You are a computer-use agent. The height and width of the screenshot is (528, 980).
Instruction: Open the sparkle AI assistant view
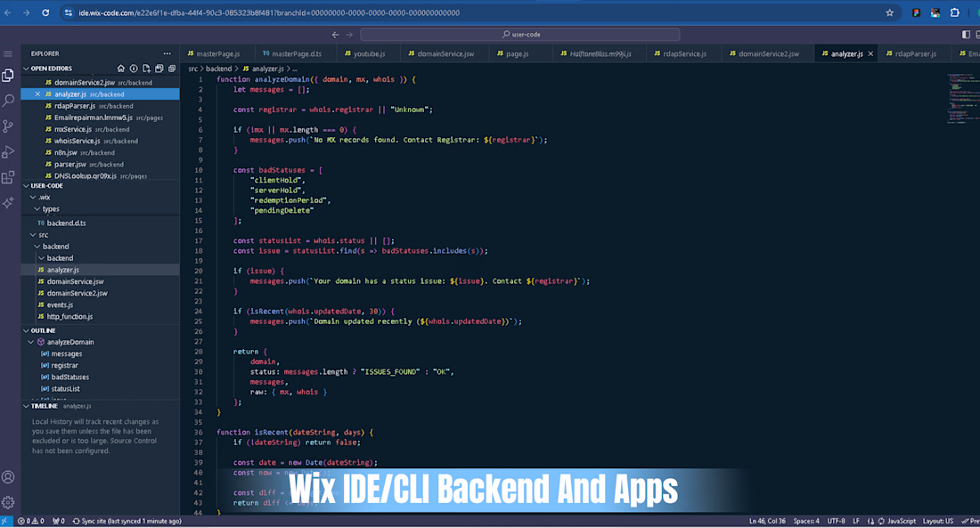(x=8, y=202)
